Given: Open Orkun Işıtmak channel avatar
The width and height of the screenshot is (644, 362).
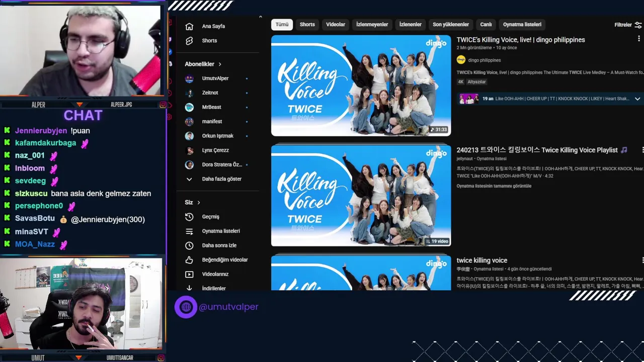Looking at the screenshot, I should pos(189,136).
